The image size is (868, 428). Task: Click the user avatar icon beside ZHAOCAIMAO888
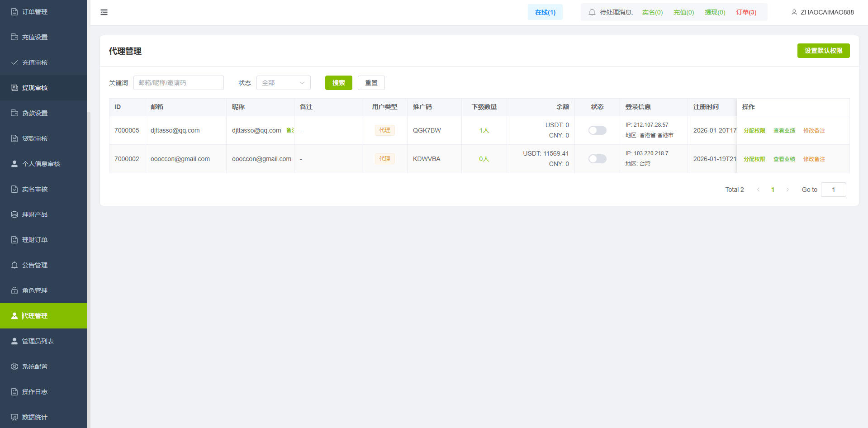point(794,12)
